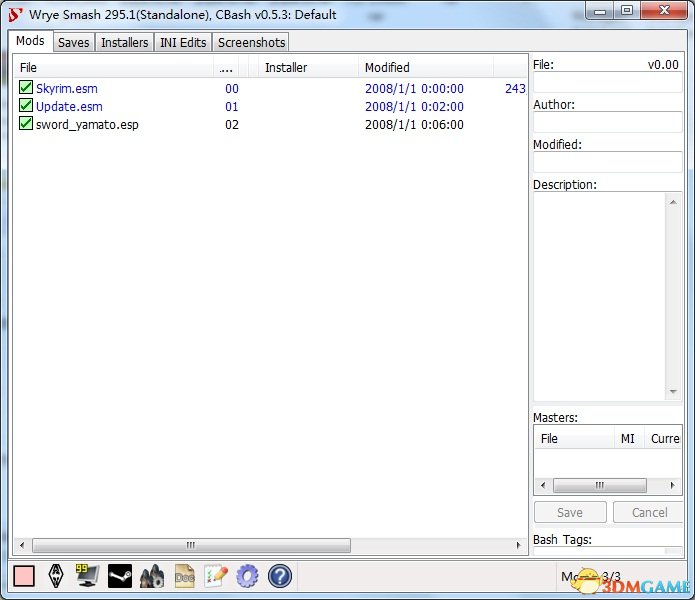
Task: Click the File name input field
Action: pos(607,82)
